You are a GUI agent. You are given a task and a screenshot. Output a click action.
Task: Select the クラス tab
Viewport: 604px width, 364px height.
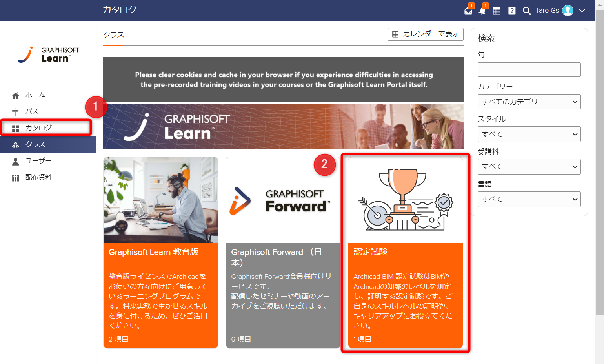114,35
